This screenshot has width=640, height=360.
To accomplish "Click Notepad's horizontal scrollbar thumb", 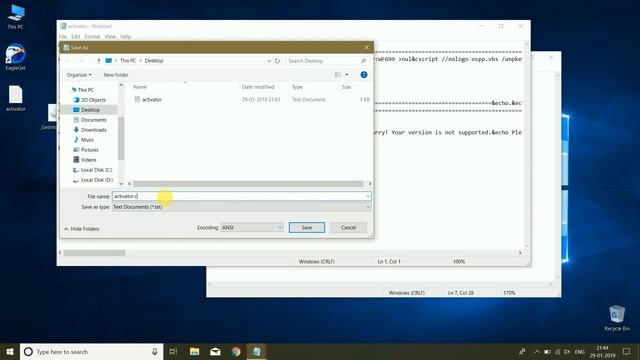I will tap(94, 253).
